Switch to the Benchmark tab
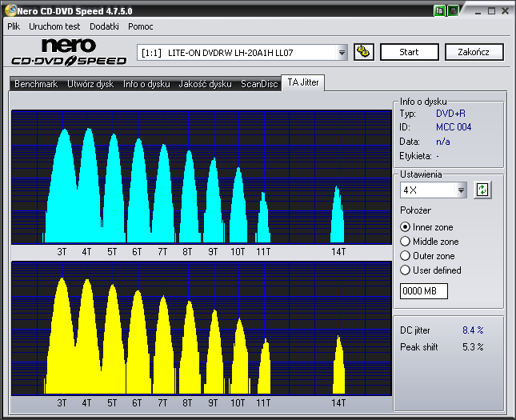The image size is (516, 420). pyautogui.click(x=36, y=84)
